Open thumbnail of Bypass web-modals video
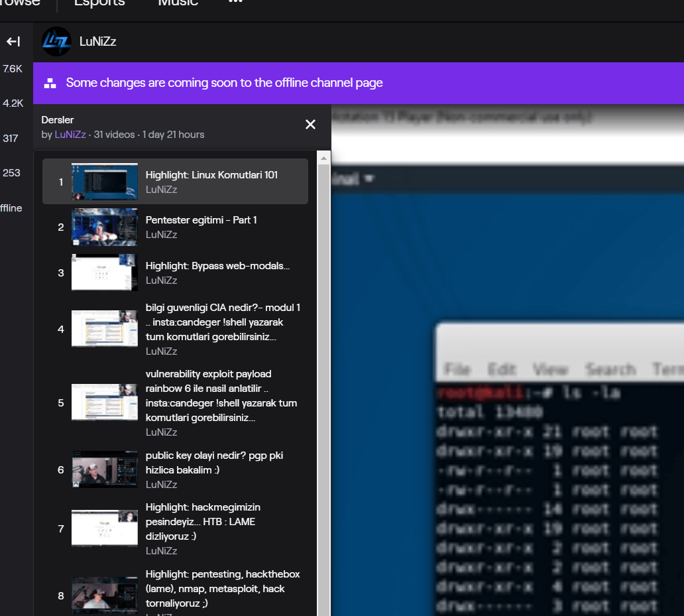 point(105,273)
